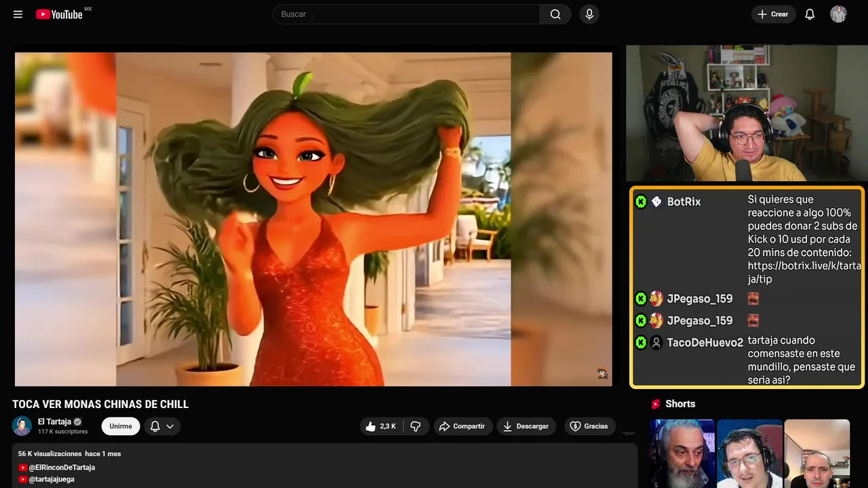Image resolution: width=868 pixels, height=488 pixels.
Task: Open the botrix.live tip link
Action: [x=804, y=272]
